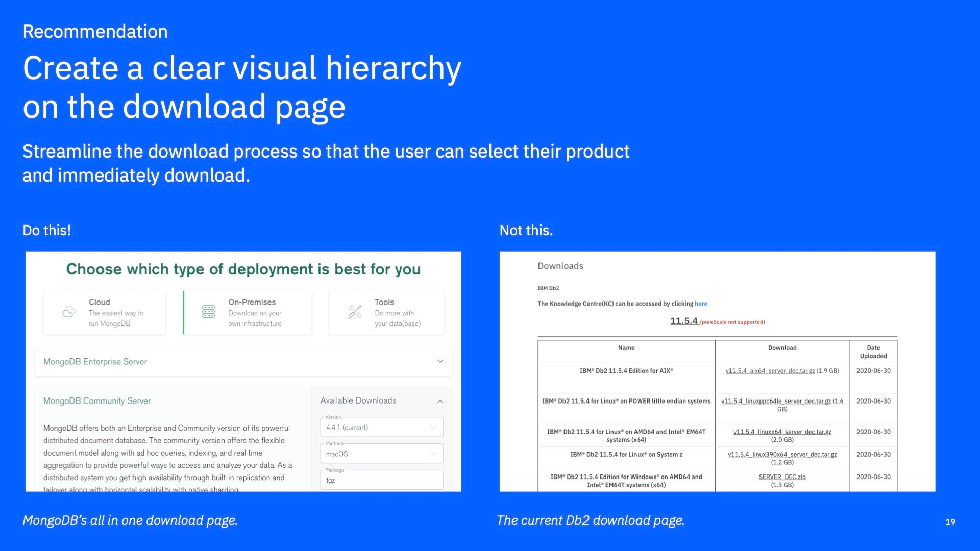Download v11.5.4_aix64_server_dec.tar.gz file
The height and width of the screenshot is (551, 980).
tap(770, 371)
